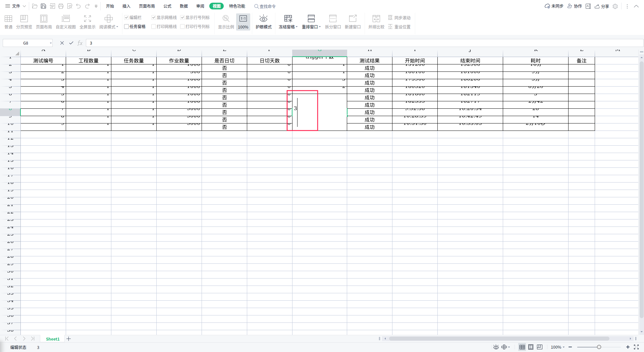
Task: Click the vertical scrollbar on the right
Action: 642,190
